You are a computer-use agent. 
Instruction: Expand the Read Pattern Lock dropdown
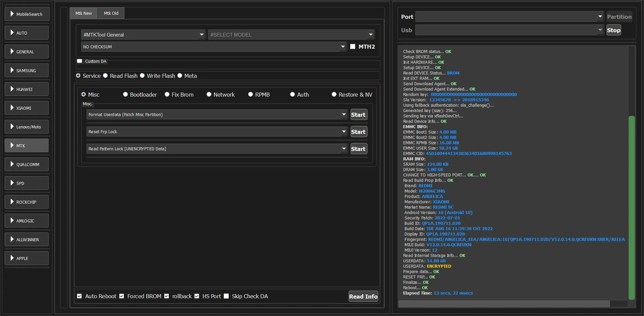[x=217, y=149]
